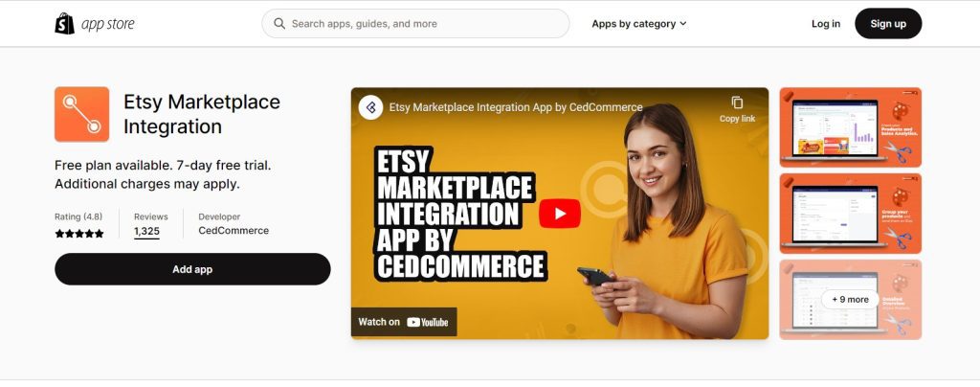
Task: Click the Add app button
Action: pyautogui.click(x=192, y=269)
